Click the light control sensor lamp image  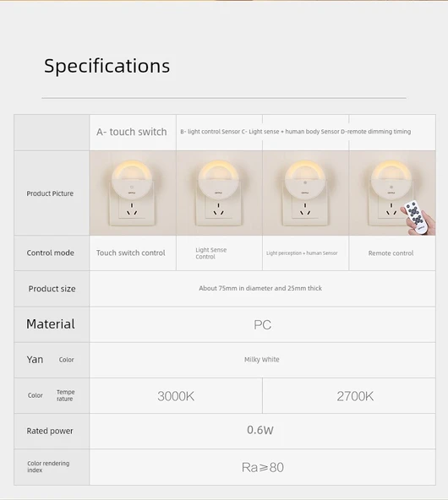point(219,193)
